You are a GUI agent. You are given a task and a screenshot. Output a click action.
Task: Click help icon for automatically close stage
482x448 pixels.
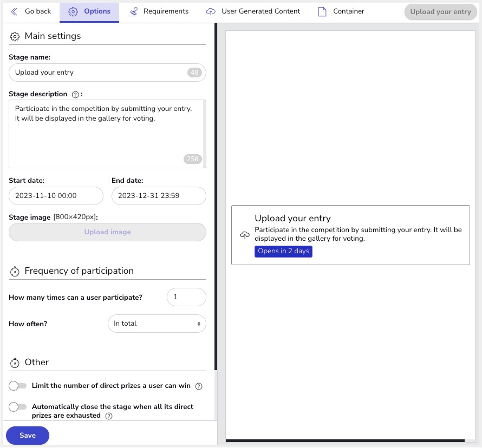click(109, 416)
